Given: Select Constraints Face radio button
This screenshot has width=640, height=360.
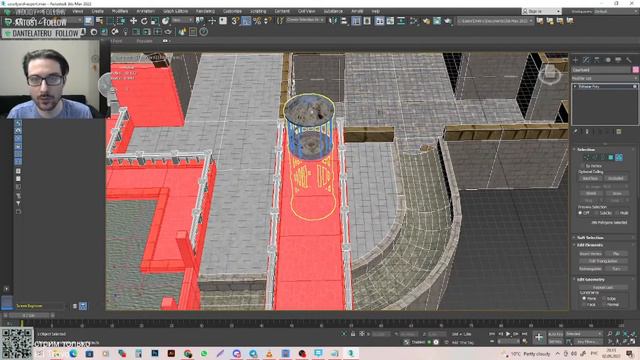Looking at the screenshot, I should pos(584,304).
